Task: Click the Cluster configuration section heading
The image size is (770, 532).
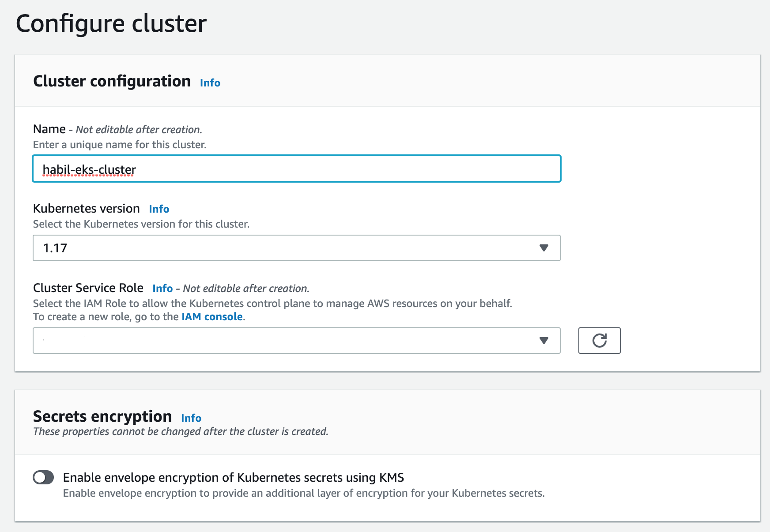Action: (x=112, y=81)
